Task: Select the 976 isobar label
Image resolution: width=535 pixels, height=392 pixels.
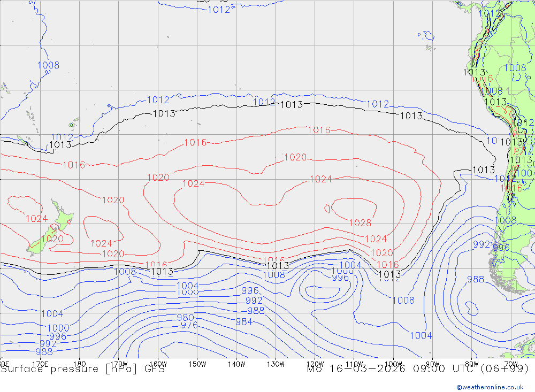Action: [x=189, y=325]
